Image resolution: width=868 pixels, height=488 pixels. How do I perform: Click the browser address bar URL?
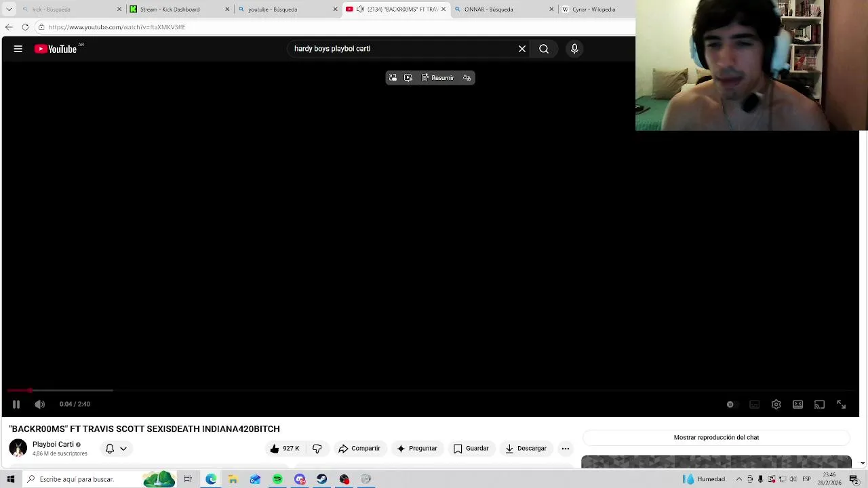pos(117,27)
